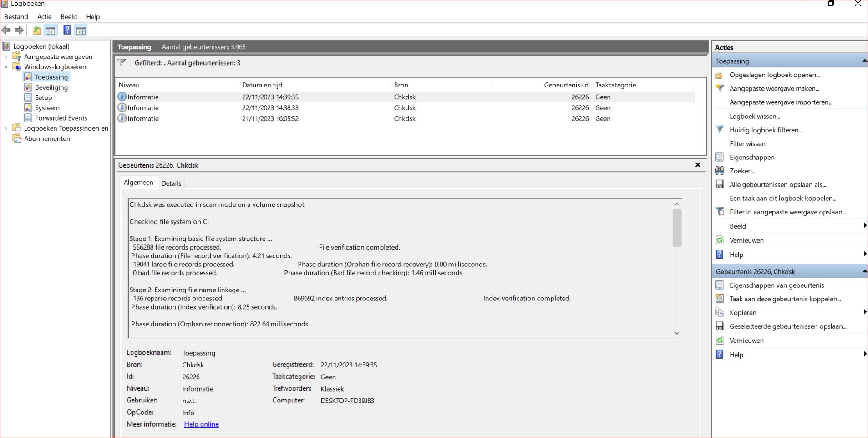Viewport: 868px width, 438px height.
Task: Click the Forward arrow toolbar icon
Action: click(19, 31)
